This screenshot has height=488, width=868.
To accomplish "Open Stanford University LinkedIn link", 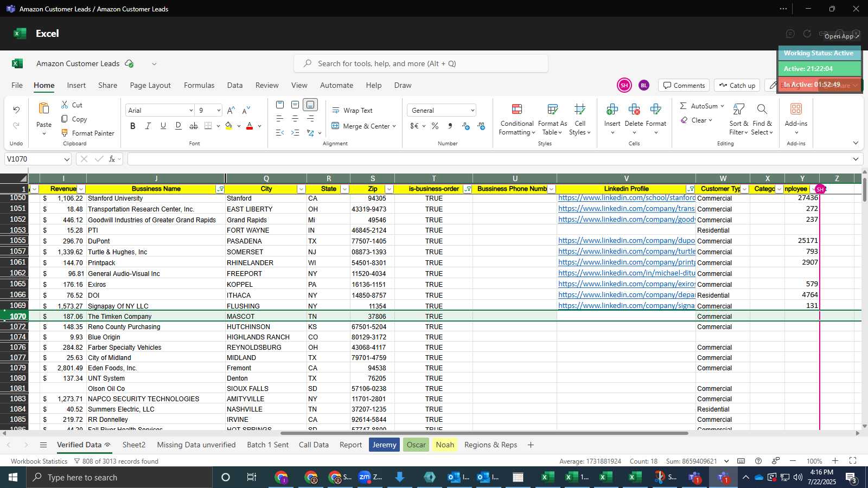I will (627, 198).
